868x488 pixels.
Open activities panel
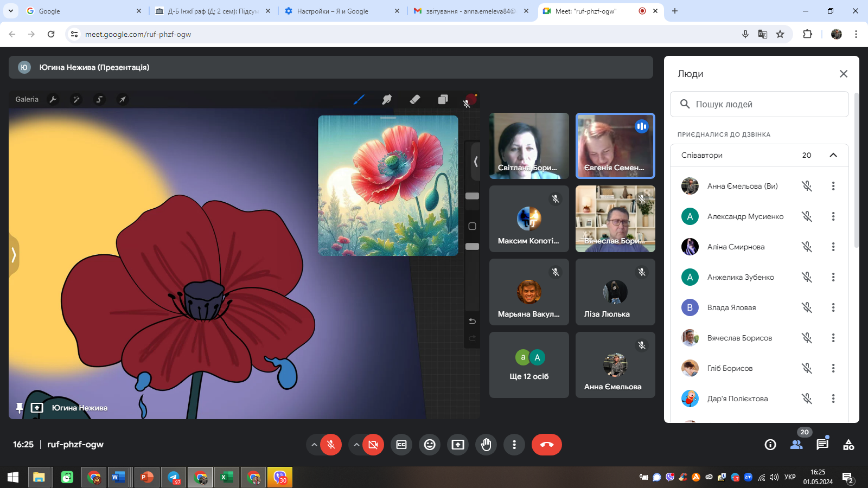point(848,445)
